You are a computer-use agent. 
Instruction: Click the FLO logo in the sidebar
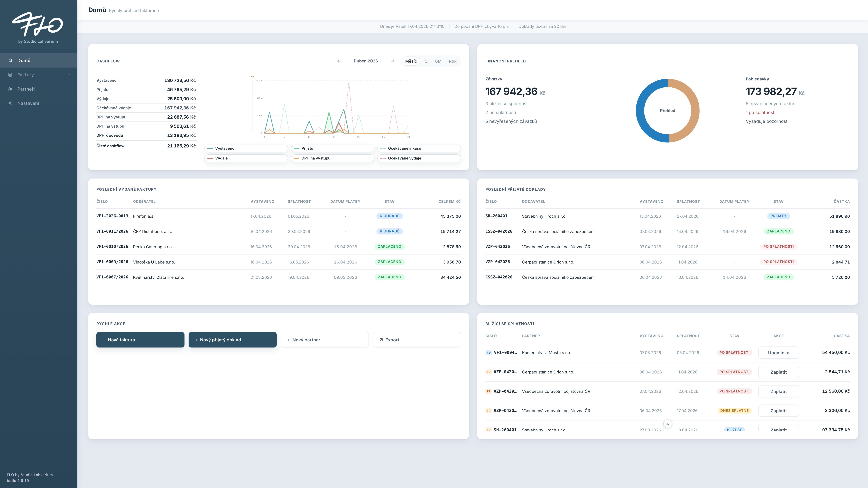[x=38, y=24]
